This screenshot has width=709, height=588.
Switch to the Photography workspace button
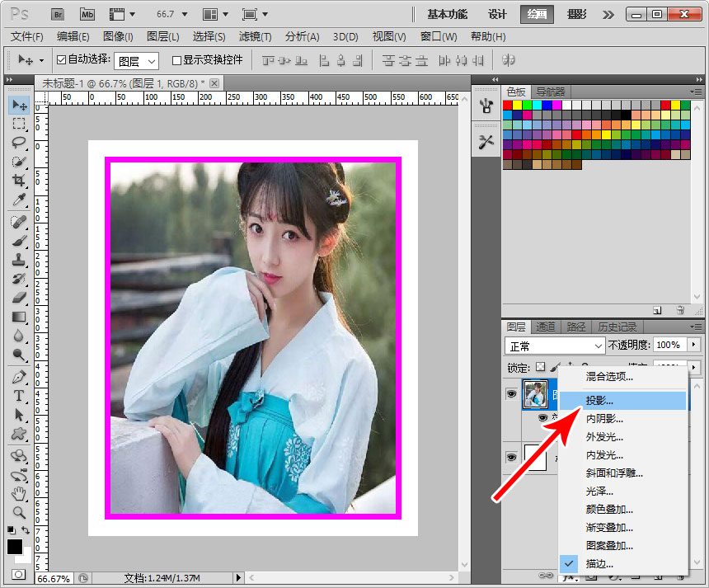[577, 15]
